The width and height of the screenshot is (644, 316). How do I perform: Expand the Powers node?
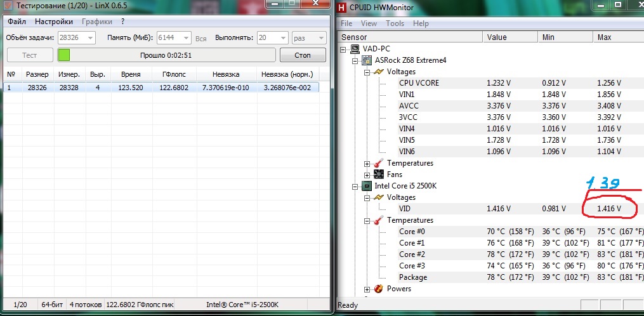(x=367, y=289)
